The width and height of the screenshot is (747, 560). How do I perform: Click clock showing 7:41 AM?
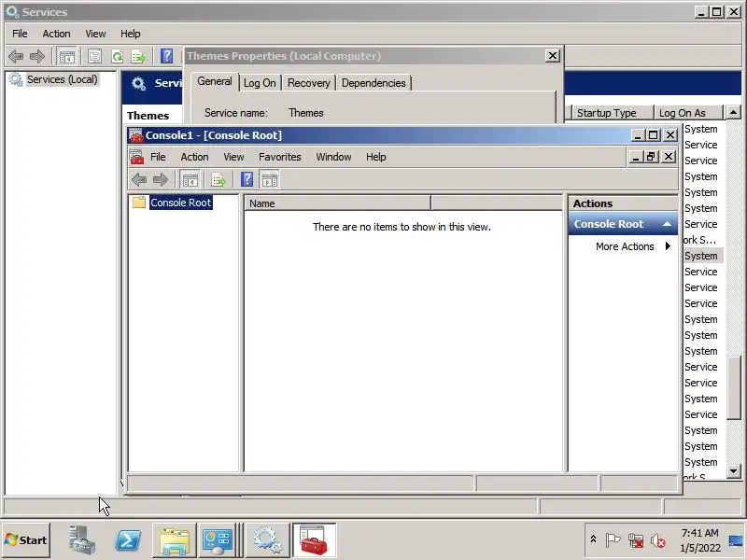[699, 533]
